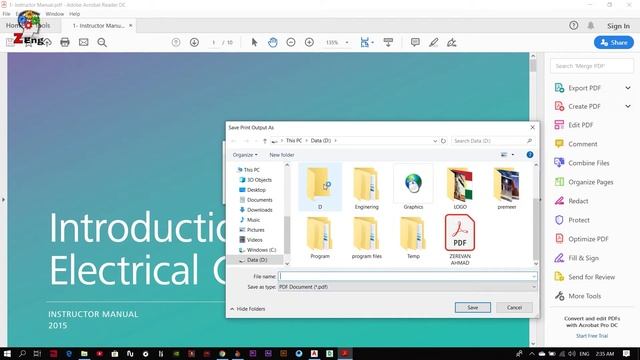Activate the Hand pan tool
This screenshot has height=360, width=640.
click(273, 42)
